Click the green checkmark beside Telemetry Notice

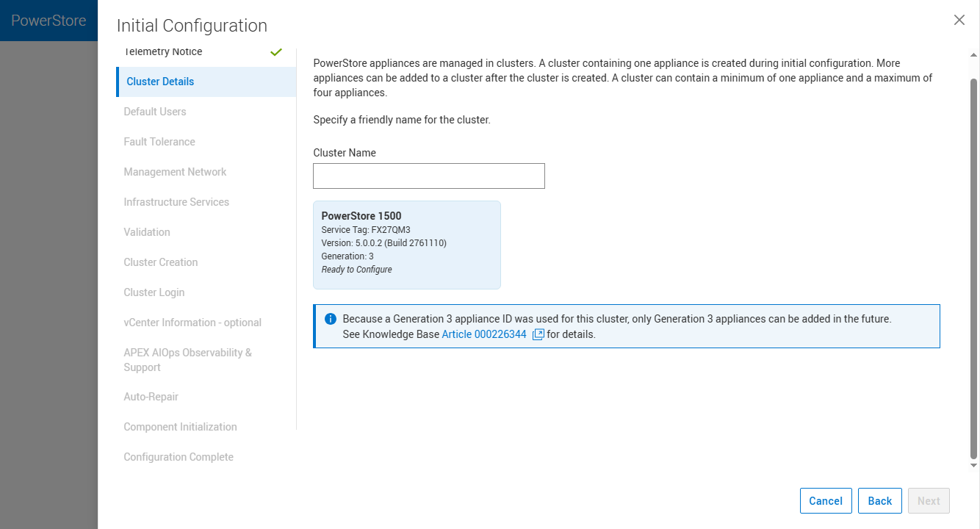point(276,52)
